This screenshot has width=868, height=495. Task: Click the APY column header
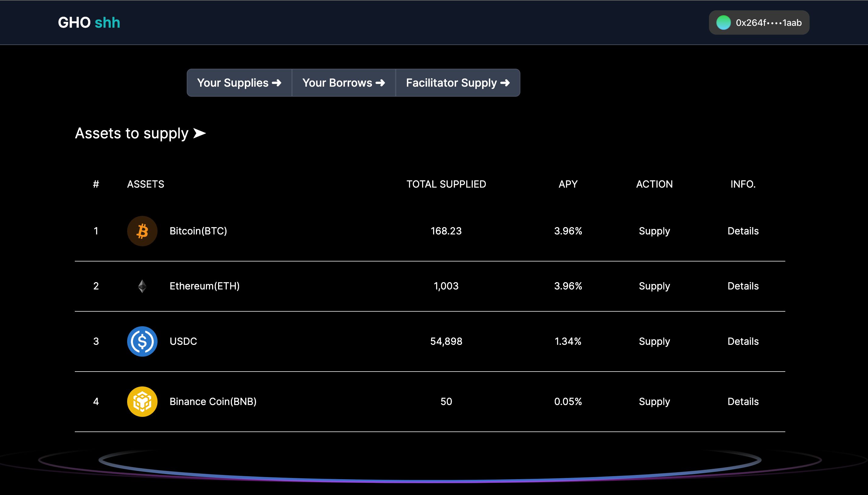pos(568,184)
